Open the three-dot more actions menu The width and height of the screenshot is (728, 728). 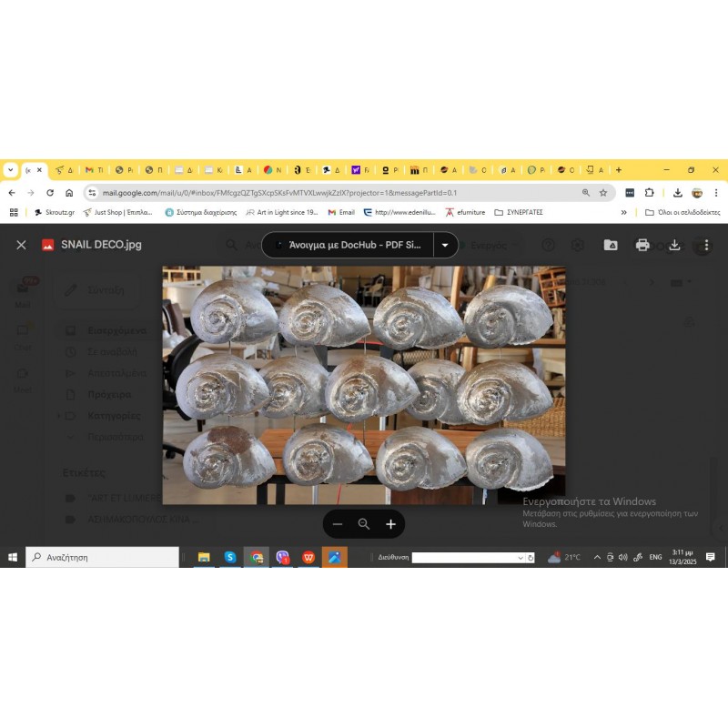pyautogui.click(x=705, y=245)
